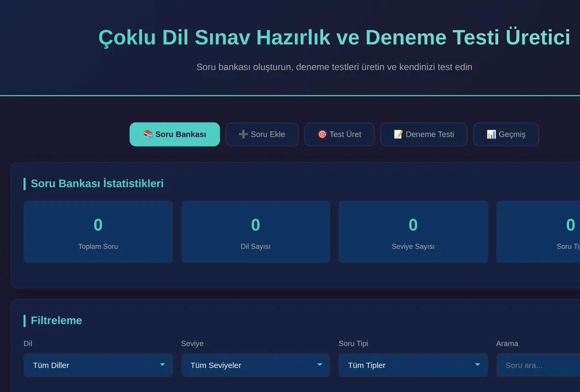This screenshot has width=580, height=392.
Task: Click the Toplam Soru statistic card
Action: (98, 232)
